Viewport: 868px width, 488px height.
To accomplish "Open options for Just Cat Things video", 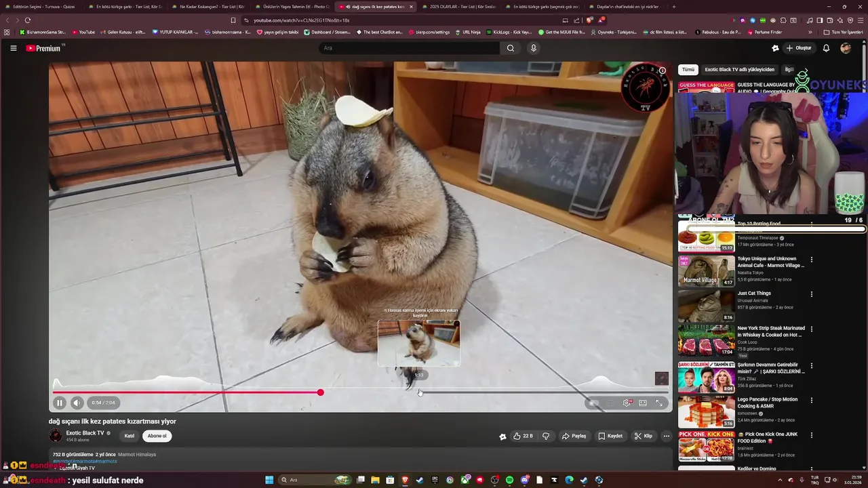I will pos(811,294).
